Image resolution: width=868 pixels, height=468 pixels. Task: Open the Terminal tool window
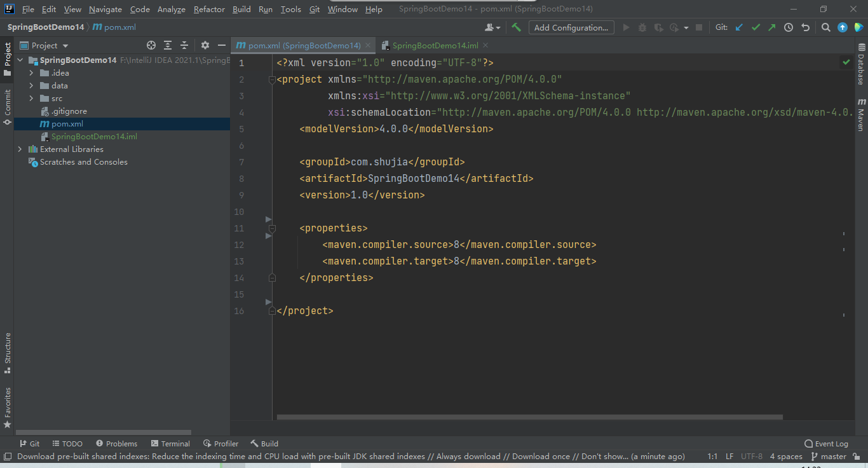click(x=170, y=444)
